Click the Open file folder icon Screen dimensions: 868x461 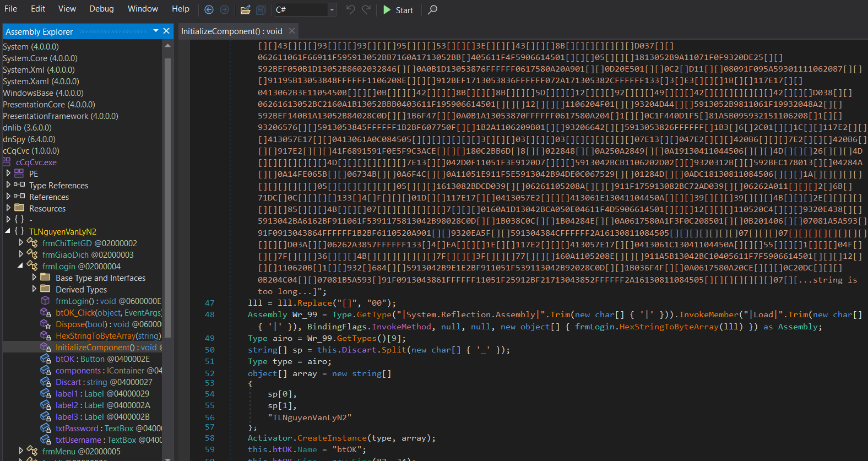pyautogui.click(x=246, y=9)
